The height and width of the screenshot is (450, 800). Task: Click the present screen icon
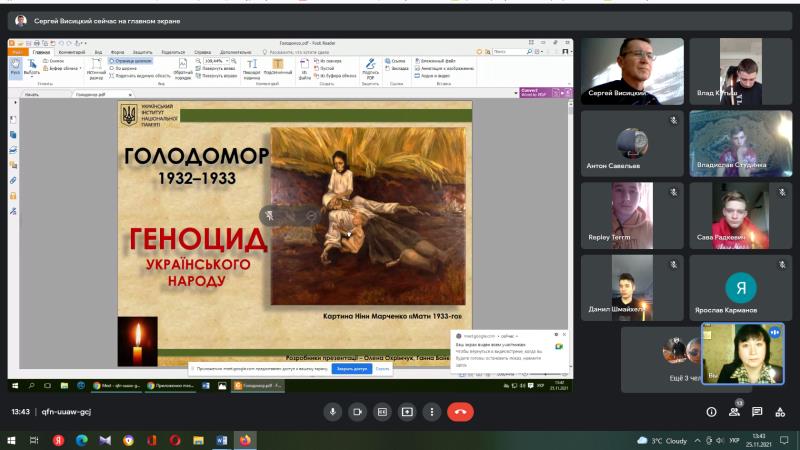click(x=407, y=411)
